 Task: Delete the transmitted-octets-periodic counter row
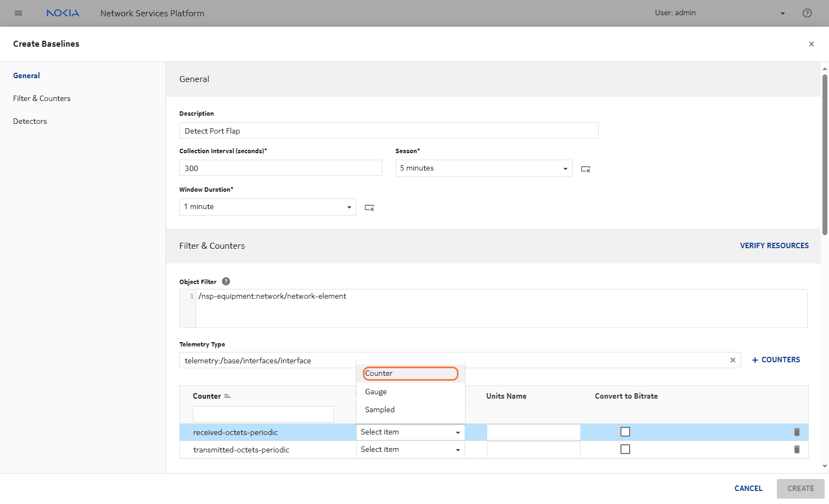click(796, 449)
